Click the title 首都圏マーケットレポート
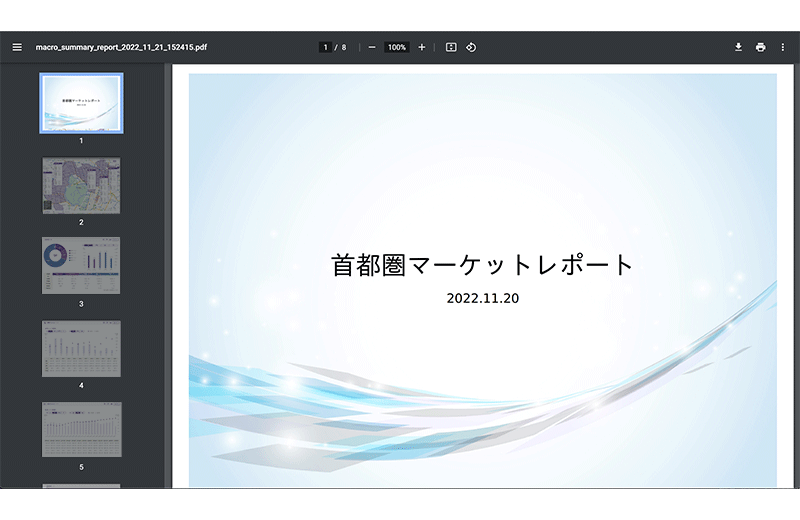Viewport: 800px width, 520px height. click(482, 265)
